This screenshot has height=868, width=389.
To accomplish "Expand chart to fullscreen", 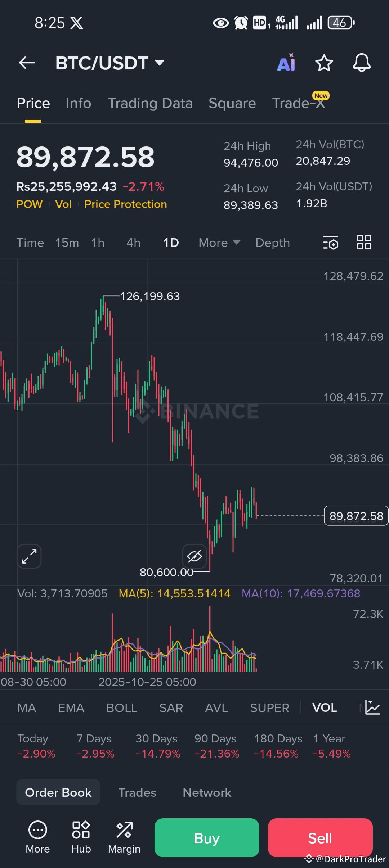I will pyautogui.click(x=29, y=556).
